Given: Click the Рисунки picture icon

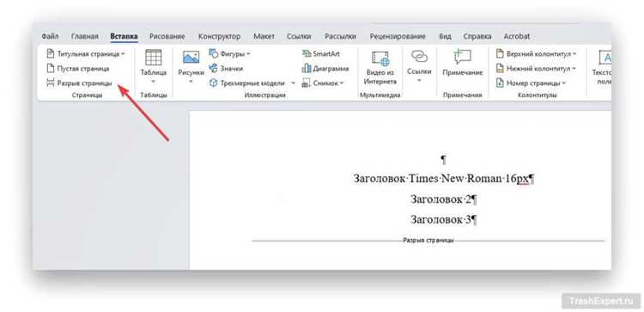Looking at the screenshot, I should (191, 57).
